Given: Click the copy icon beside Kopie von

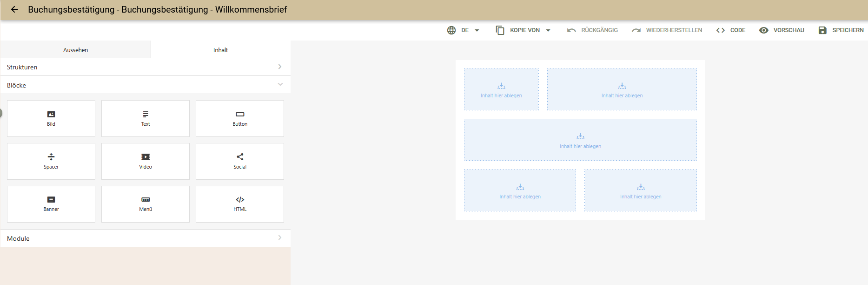Looking at the screenshot, I should click(500, 30).
